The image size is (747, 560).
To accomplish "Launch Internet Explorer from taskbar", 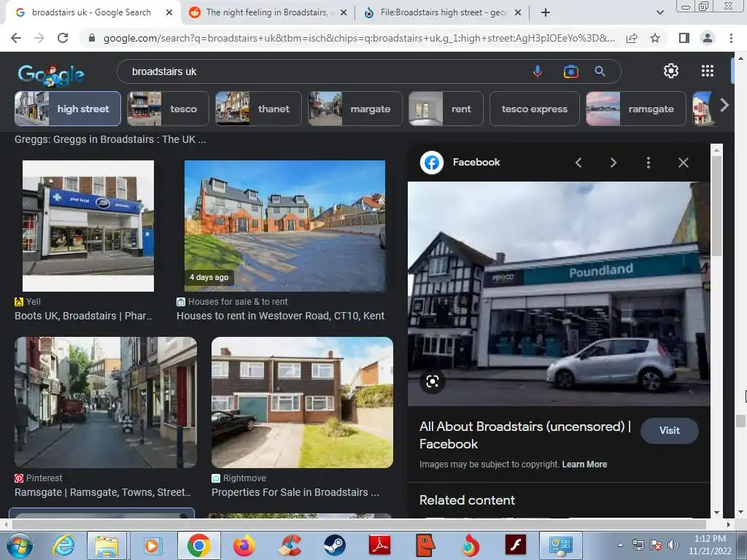I will point(64,545).
